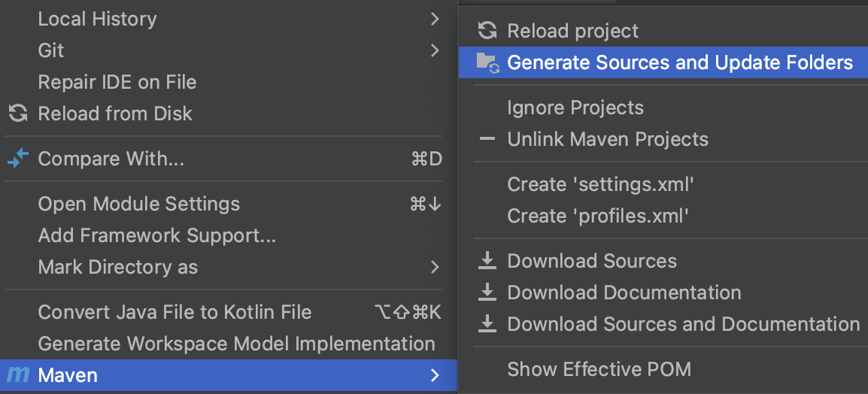Expand the Local History submenu arrow
The image size is (868, 394).
point(435,19)
